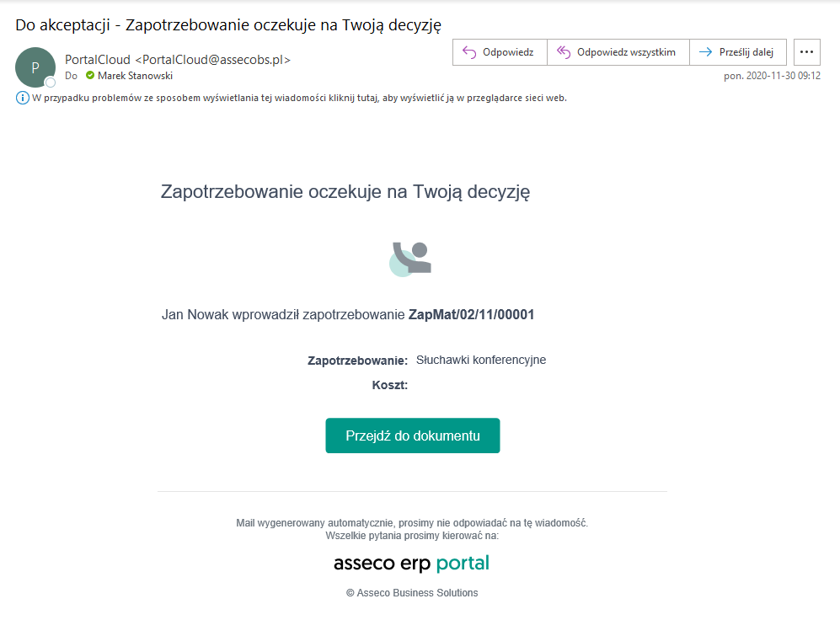840x636 pixels.
Task: Click the document number ZapMat/02/11/00001
Action: pyautogui.click(x=471, y=315)
